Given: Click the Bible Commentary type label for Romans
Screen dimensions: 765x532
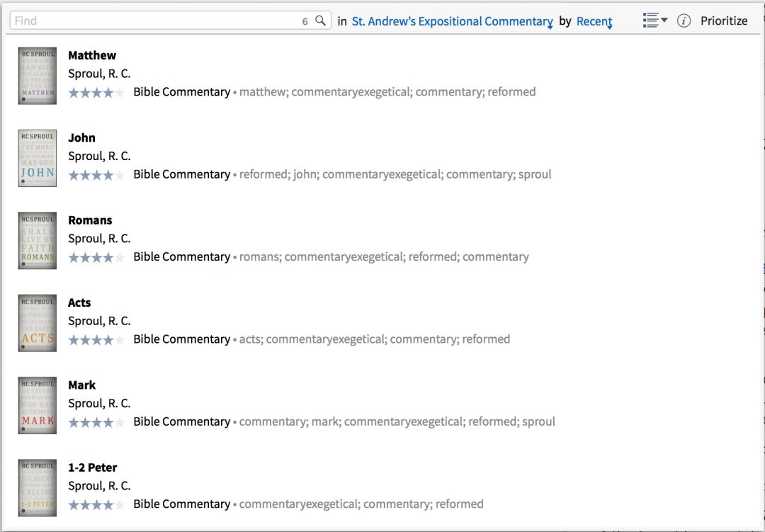Looking at the screenshot, I should pos(182,256).
